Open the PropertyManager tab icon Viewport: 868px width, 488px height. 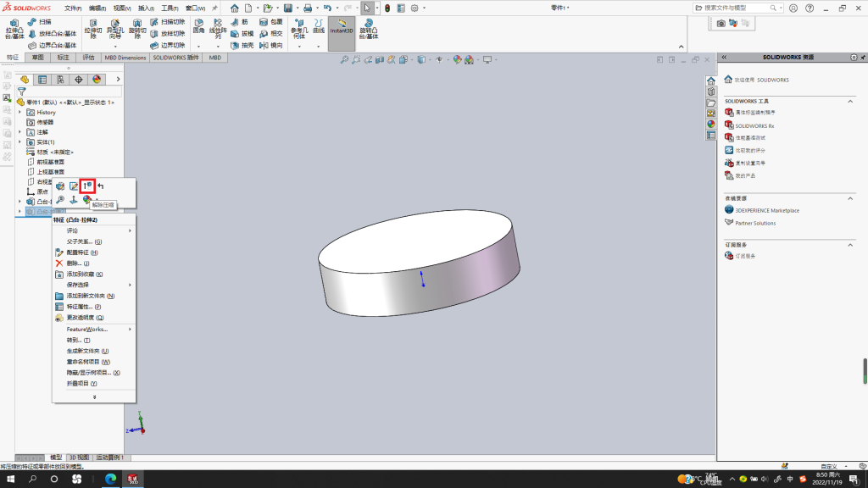(42, 80)
